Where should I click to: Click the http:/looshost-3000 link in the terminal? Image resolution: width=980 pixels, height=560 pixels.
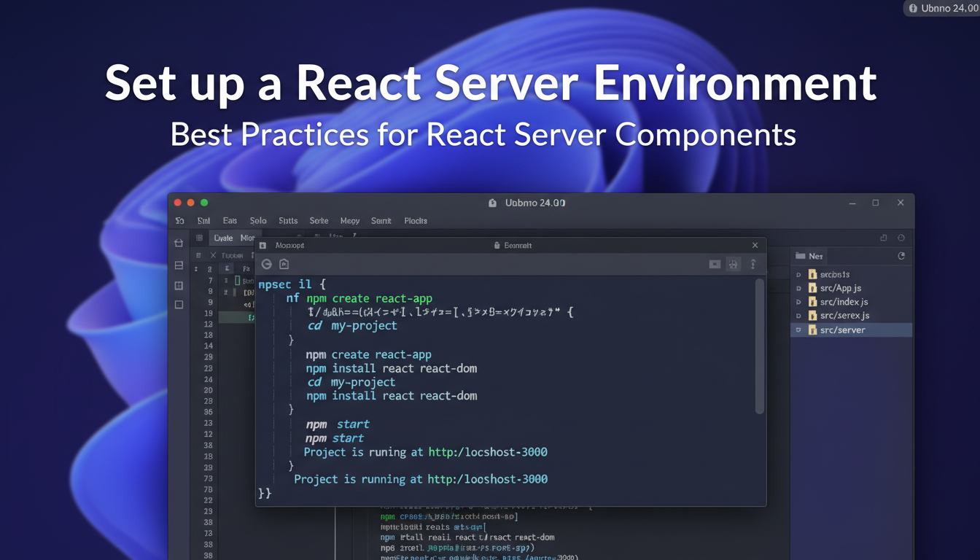(487, 479)
